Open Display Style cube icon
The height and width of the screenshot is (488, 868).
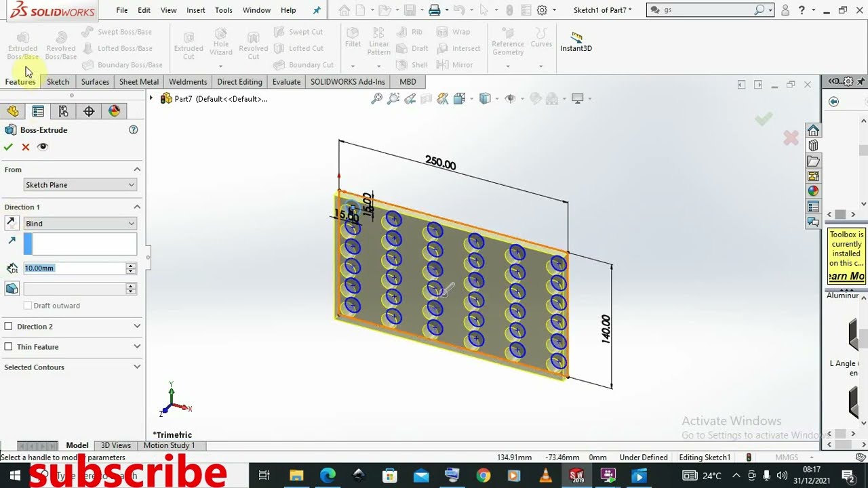pos(485,99)
